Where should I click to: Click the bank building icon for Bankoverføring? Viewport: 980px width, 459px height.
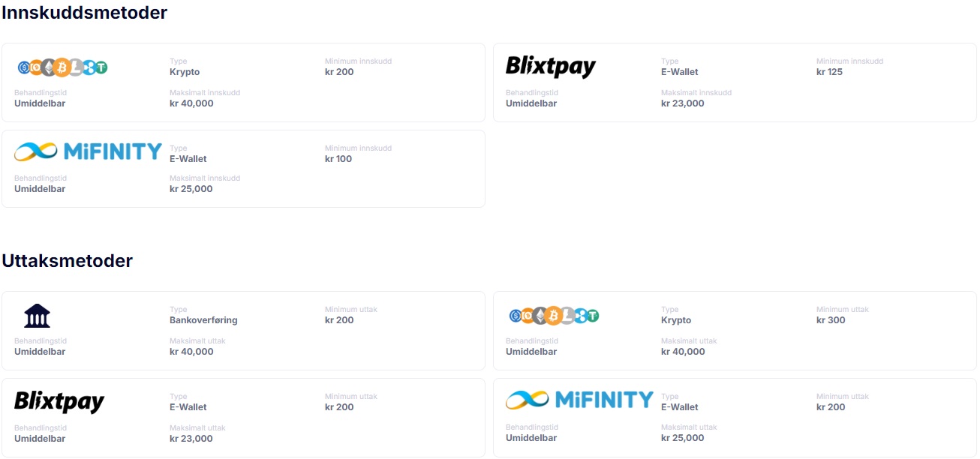coord(38,316)
